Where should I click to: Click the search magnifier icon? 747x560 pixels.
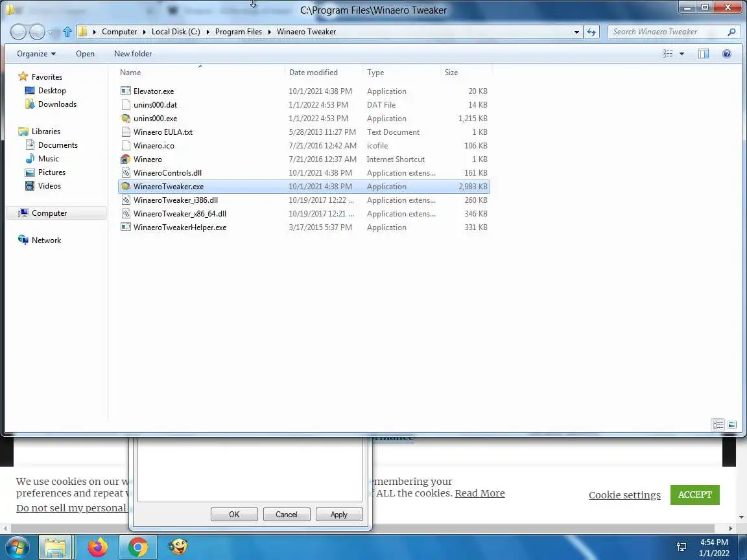731,32
